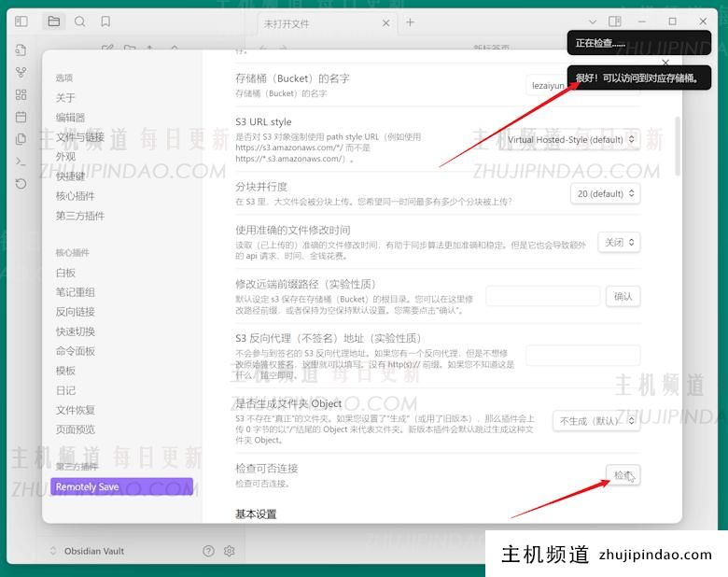Open 笔记重组 plugin settings
This screenshot has width=728, height=577.
point(76,292)
